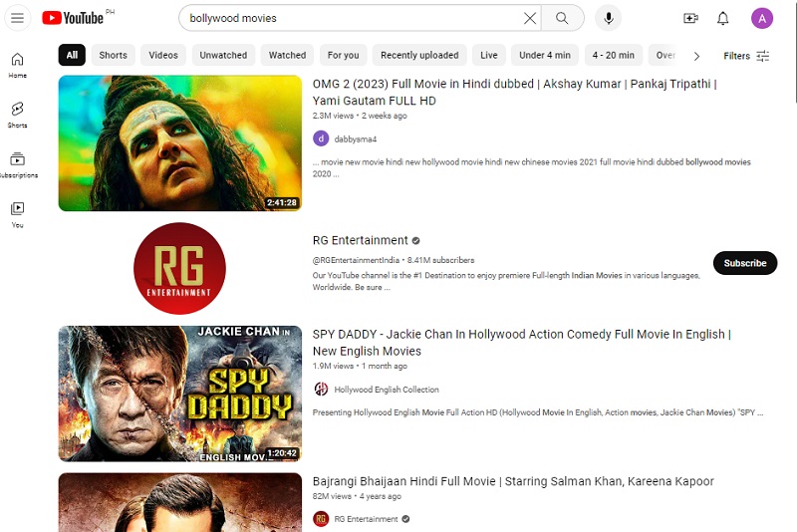Screen dimensions: 797x532
Task: Open the SPY DADDY video thumbnail
Action: 180,394
